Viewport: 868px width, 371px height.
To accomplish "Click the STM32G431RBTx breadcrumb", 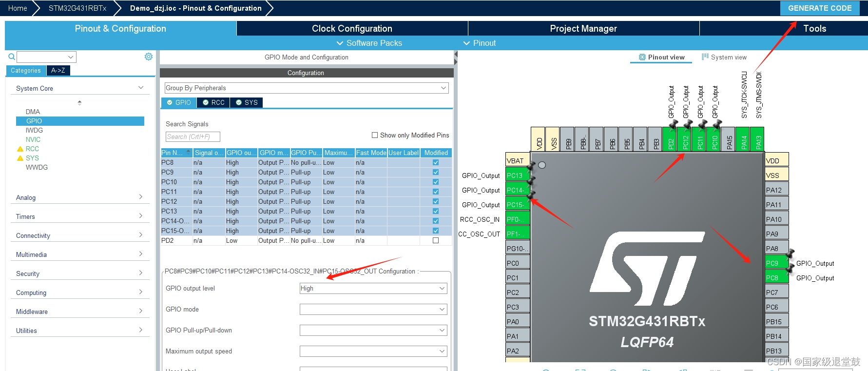I will click(77, 8).
